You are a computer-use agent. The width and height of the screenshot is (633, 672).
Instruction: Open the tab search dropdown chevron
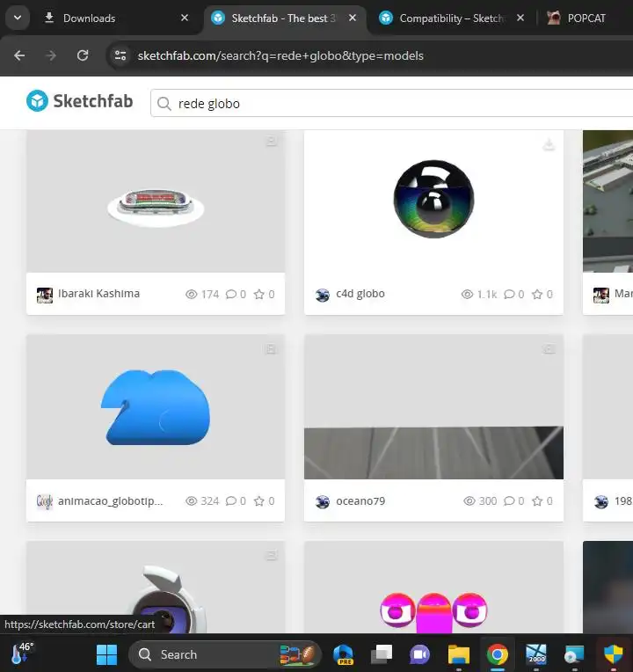click(18, 18)
